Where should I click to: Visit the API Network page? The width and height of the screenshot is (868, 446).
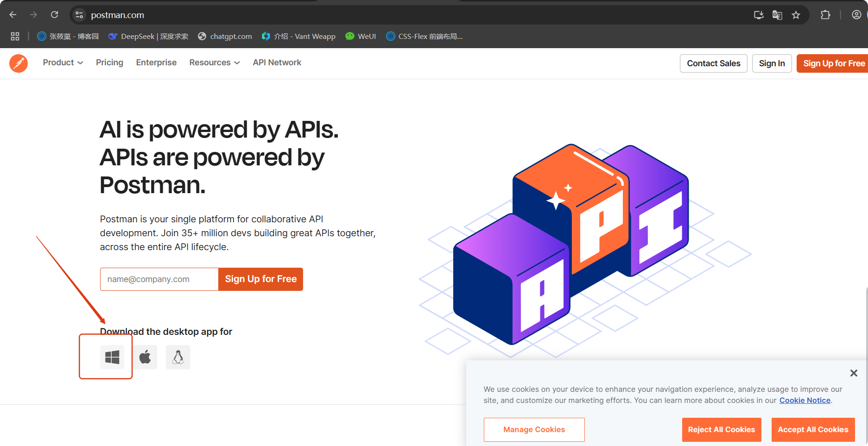(277, 63)
